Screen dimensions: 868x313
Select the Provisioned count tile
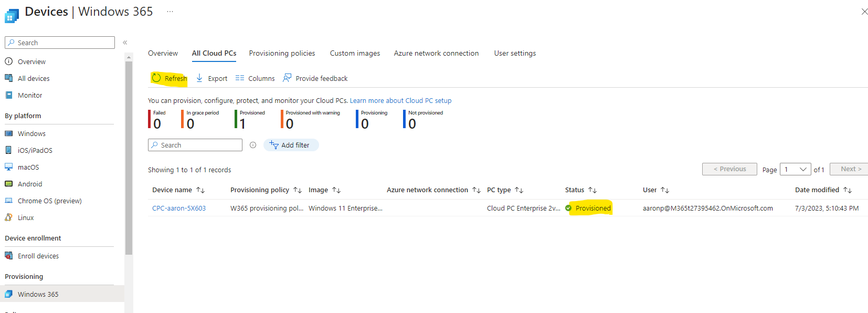(250, 120)
